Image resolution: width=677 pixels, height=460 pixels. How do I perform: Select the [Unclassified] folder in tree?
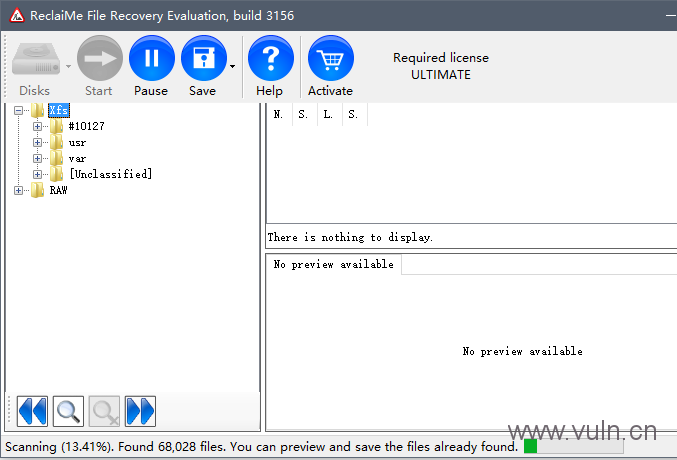[x=111, y=174]
